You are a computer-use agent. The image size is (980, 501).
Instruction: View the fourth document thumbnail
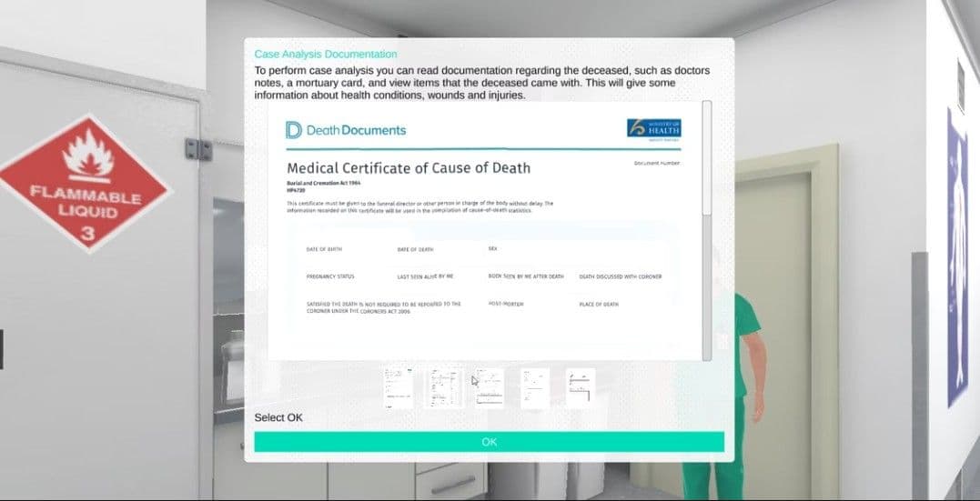point(535,388)
